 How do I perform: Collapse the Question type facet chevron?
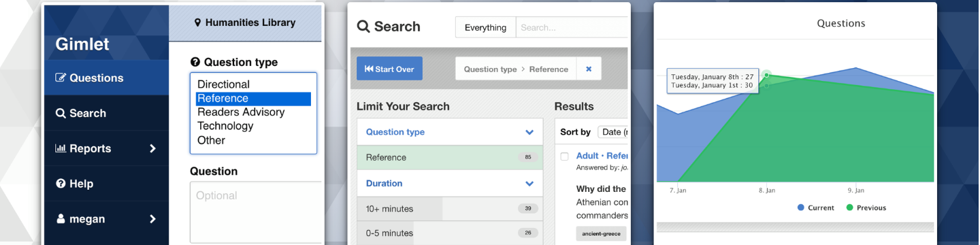coord(529,132)
